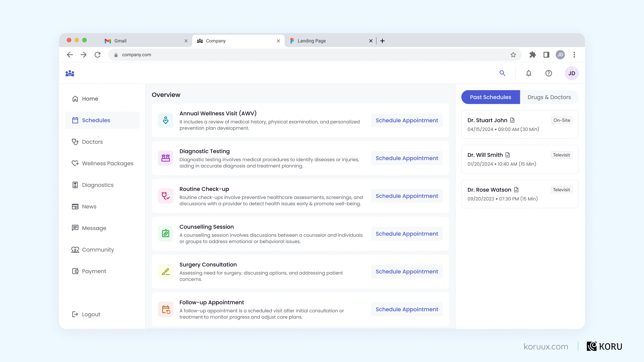The width and height of the screenshot is (644, 362).
Task: Open the JD profile avatar in app header
Action: pos(571,73)
